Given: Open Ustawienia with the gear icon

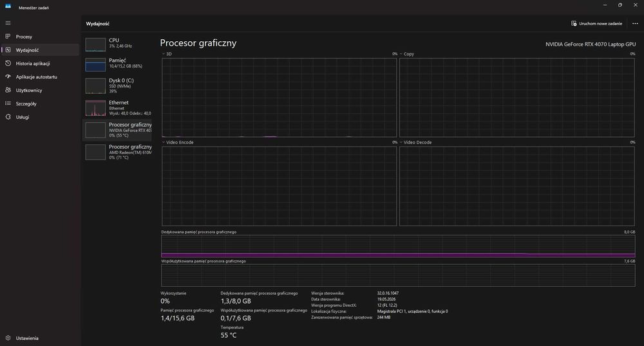Looking at the screenshot, I should point(8,338).
